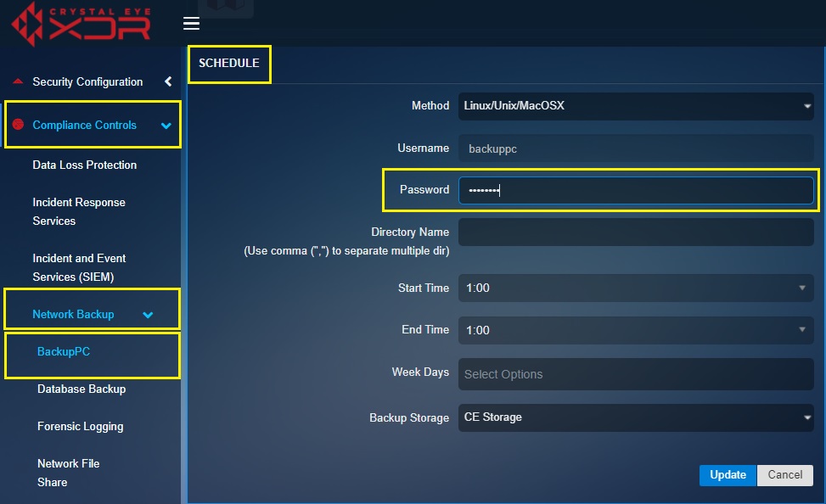Open the Start Time dropdown

click(x=636, y=288)
